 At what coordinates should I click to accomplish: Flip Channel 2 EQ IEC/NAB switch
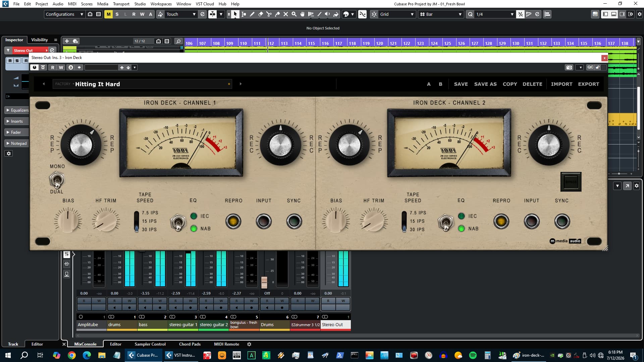[x=445, y=222]
